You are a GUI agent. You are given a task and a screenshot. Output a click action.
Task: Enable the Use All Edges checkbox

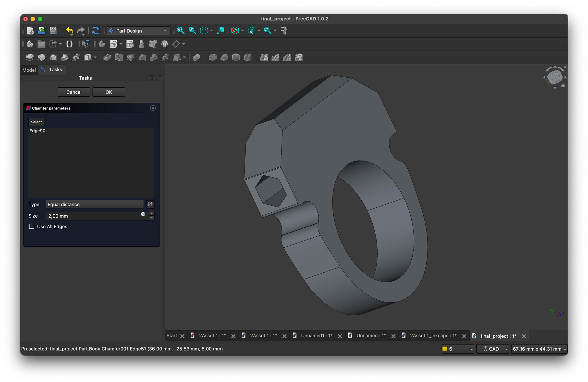click(x=32, y=226)
